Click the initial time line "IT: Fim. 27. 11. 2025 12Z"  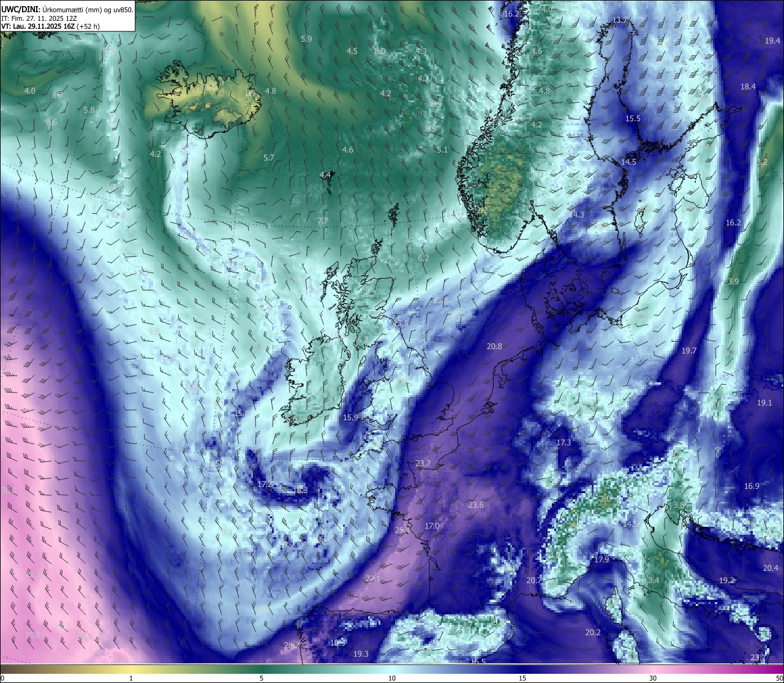click(39, 18)
